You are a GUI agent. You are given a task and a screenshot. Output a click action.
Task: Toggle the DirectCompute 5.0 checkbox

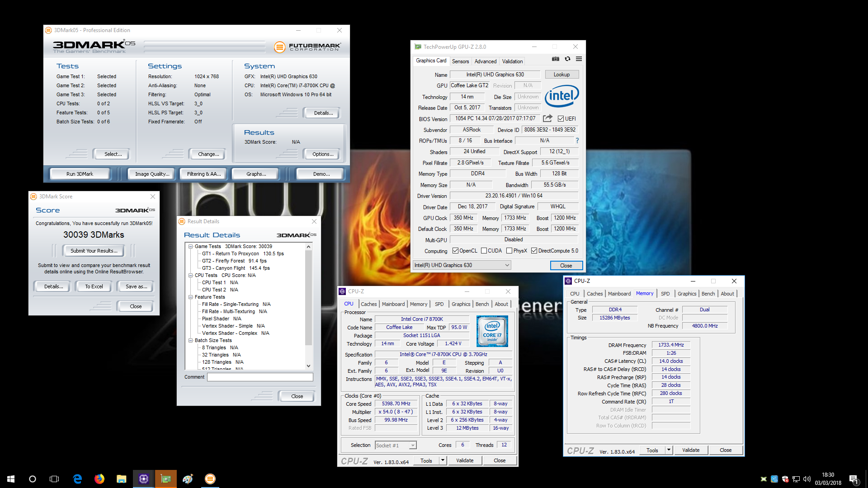tap(534, 251)
